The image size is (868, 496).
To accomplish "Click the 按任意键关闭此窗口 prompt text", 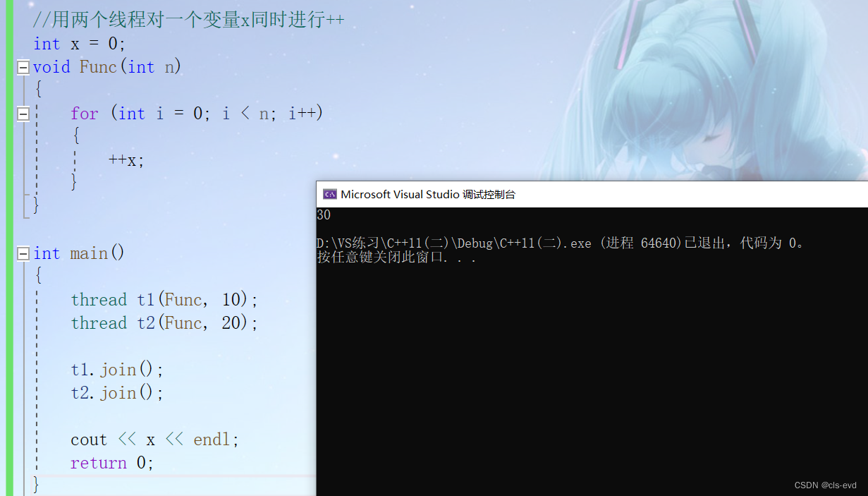I will [397, 258].
